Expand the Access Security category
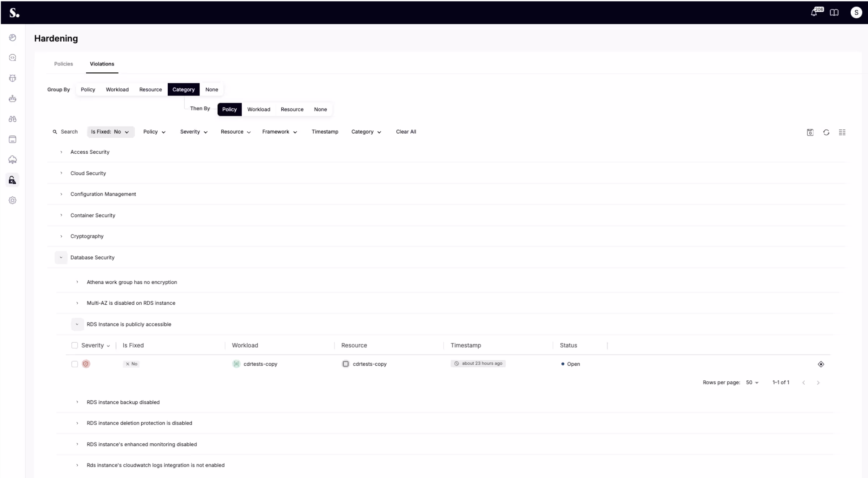 point(61,152)
